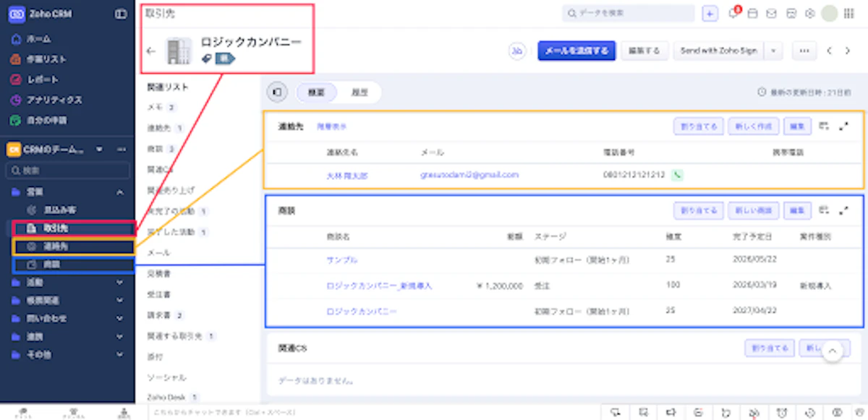The height and width of the screenshot is (420, 868).
Task: Go back with the left arrow
Action: coord(150,51)
